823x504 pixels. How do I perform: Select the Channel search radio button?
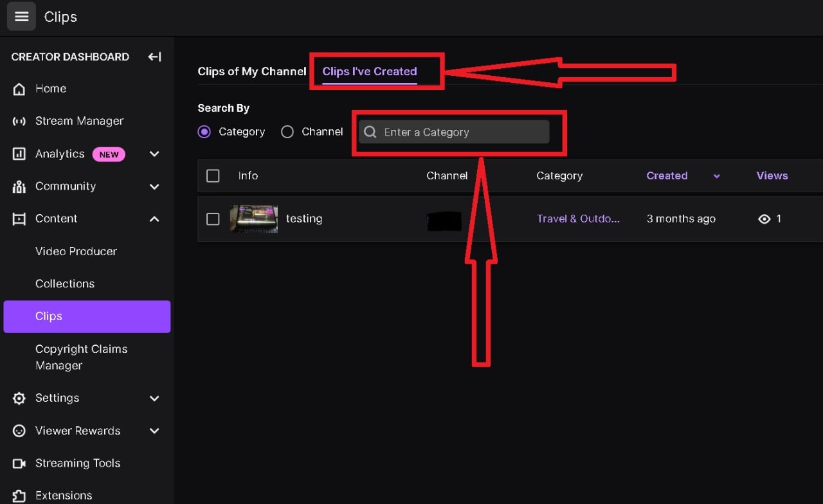click(287, 132)
